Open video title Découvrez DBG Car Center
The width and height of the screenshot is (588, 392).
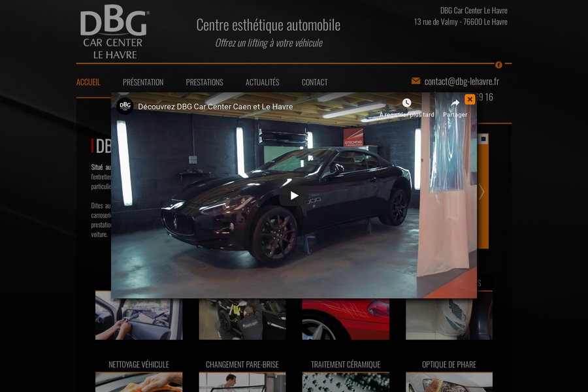coord(215,106)
